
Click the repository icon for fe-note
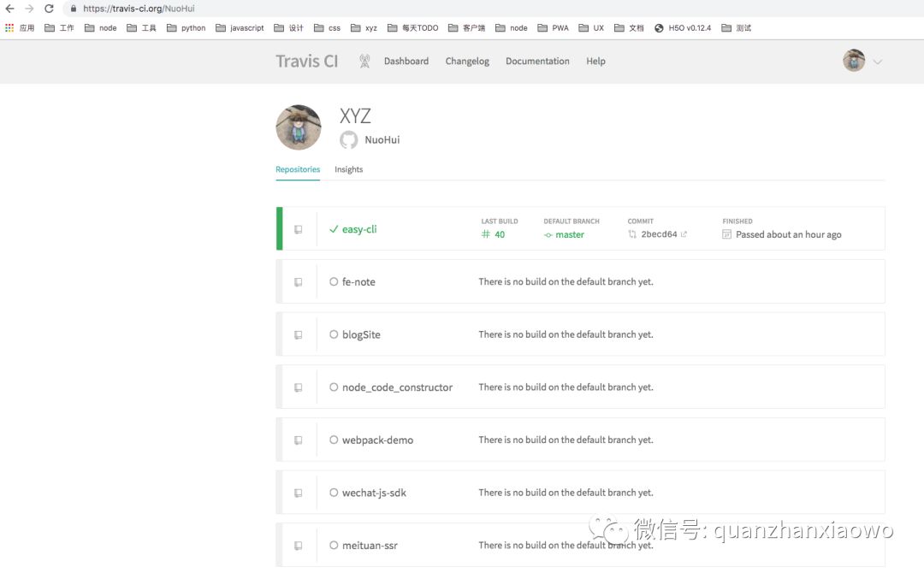point(299,282)
